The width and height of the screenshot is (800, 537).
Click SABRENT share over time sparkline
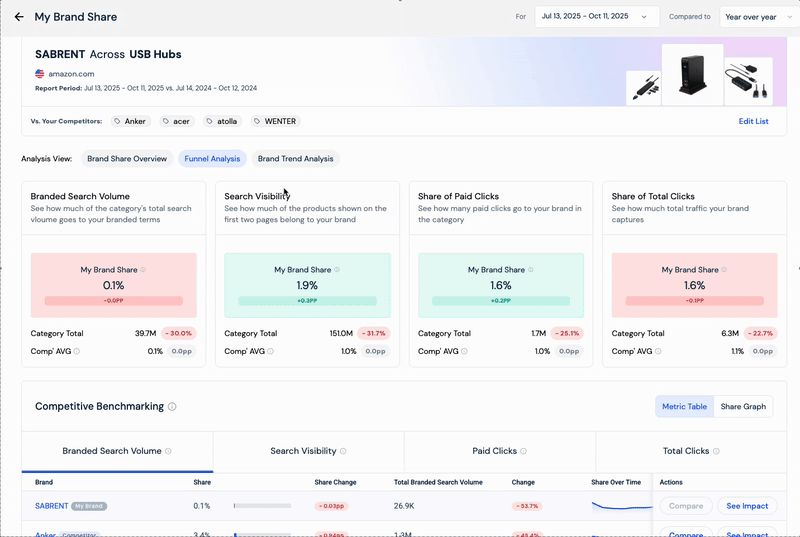[x=622, y=506]
